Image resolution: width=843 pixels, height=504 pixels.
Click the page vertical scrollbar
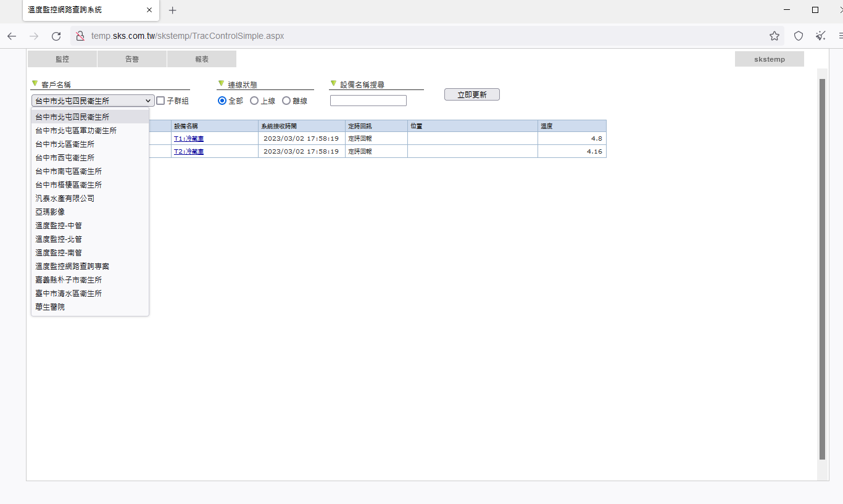822,268
